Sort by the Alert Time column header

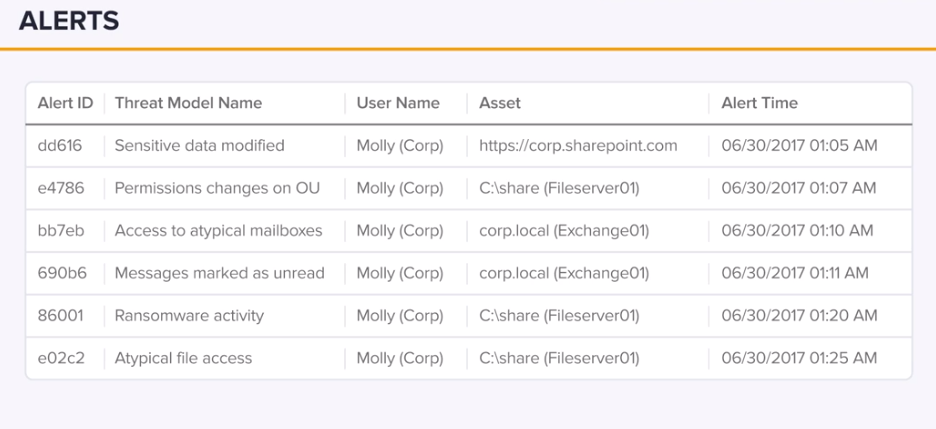point(759,103)
